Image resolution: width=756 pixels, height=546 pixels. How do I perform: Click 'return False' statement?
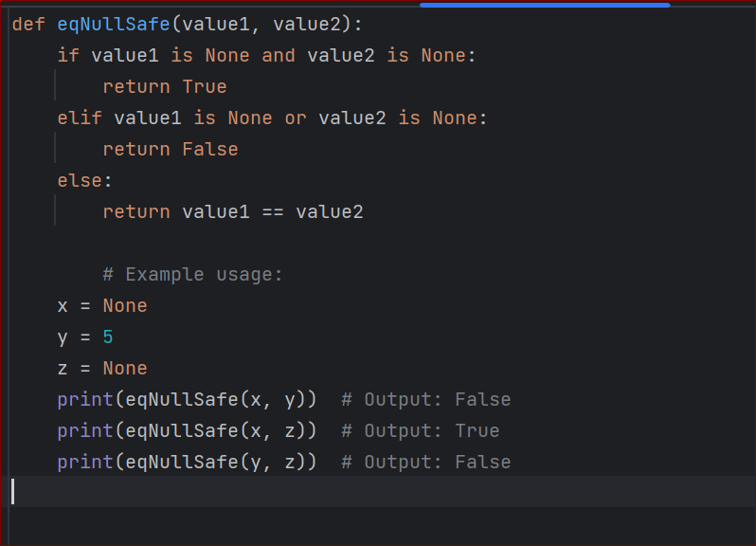171,150
